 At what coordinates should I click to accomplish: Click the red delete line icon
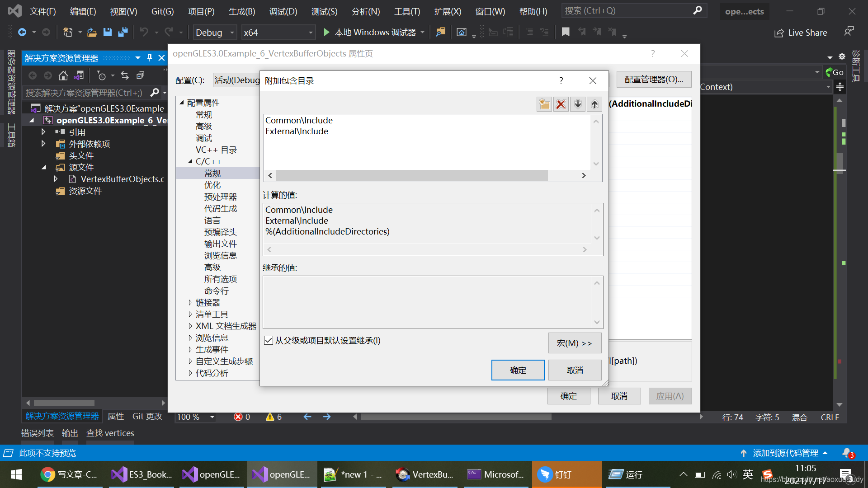(x=561, y=104)
